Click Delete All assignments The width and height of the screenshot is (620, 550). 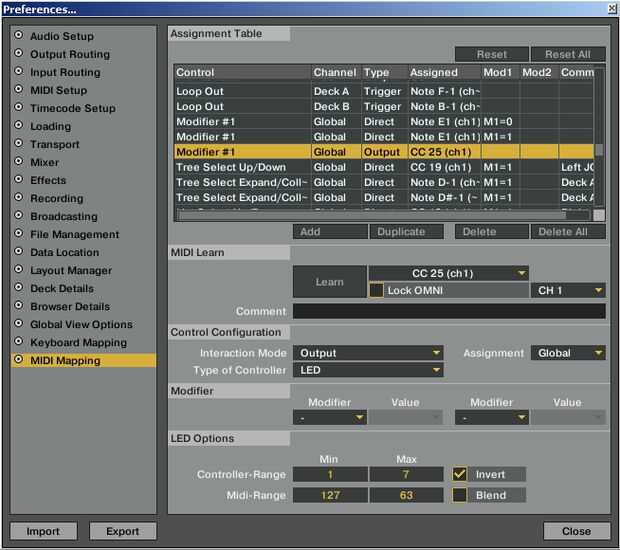[568, 232]
